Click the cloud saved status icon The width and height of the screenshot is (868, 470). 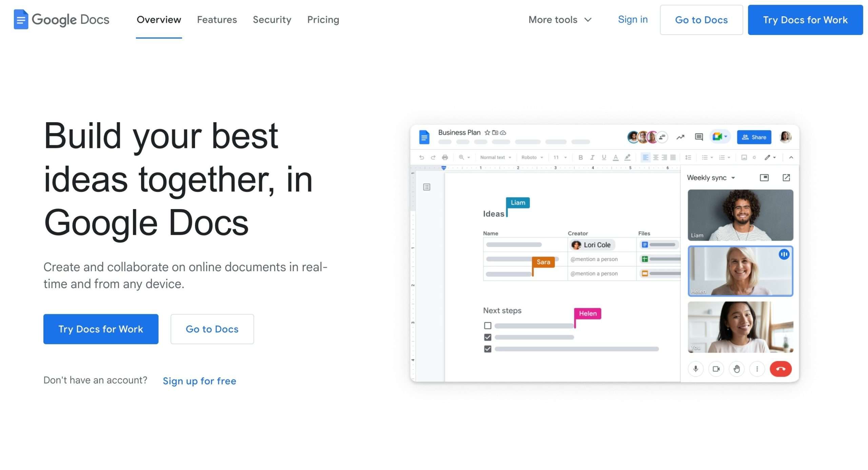pos(503,133)
